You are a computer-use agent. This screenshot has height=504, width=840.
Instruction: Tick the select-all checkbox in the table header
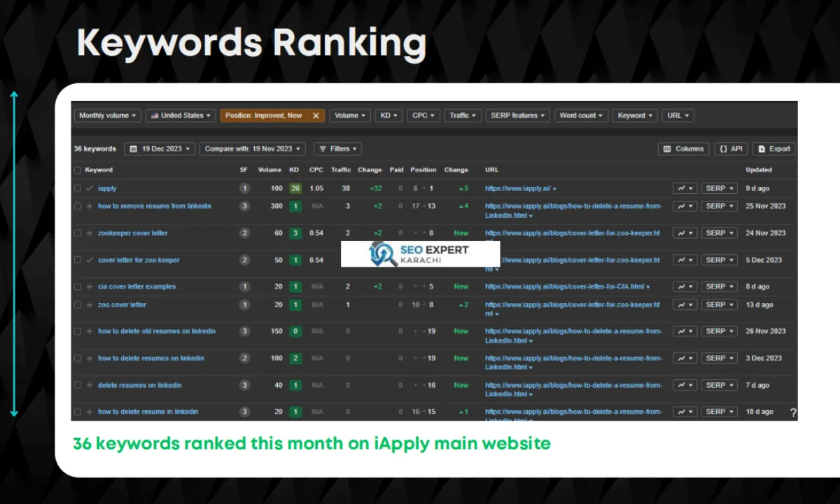coord(78,170)
